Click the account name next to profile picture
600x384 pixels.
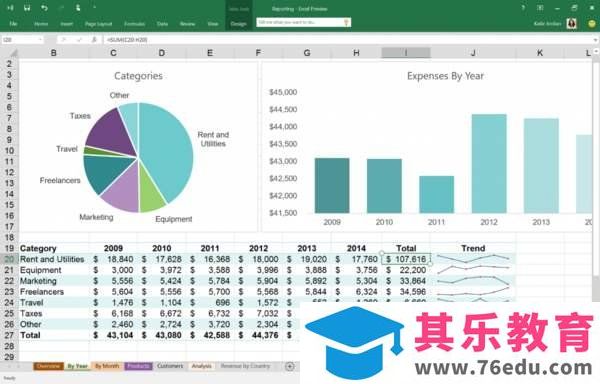(x=547, y=24)
